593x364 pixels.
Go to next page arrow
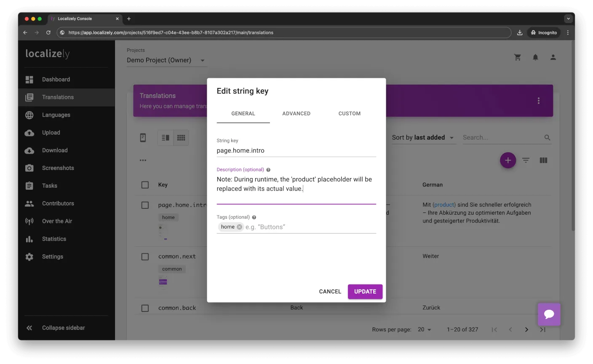pos(526,329)
